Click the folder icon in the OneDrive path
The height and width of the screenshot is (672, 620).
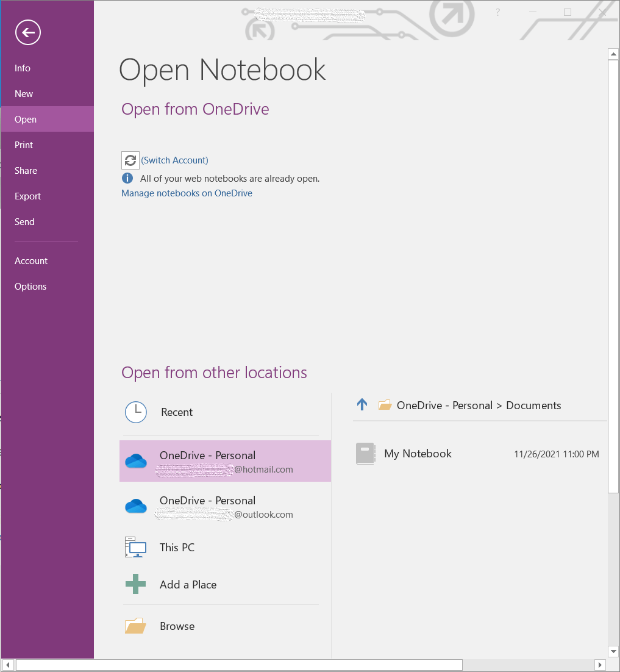coord(385,404)
